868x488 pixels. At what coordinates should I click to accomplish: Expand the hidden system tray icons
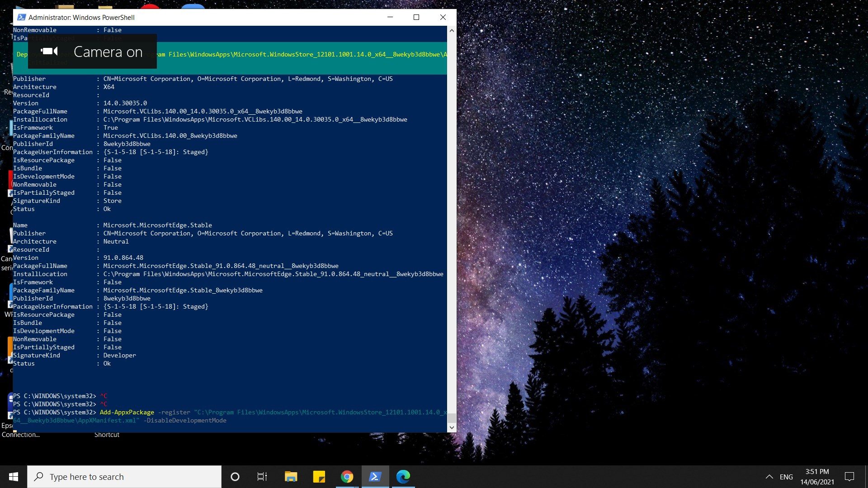click(x=769, y=477)
